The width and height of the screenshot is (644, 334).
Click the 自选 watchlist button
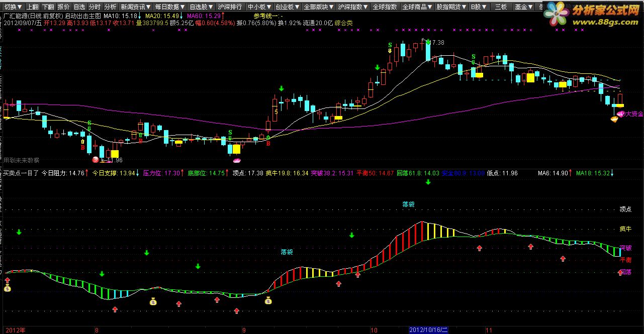pyautogui.click(x=79, y=7)
